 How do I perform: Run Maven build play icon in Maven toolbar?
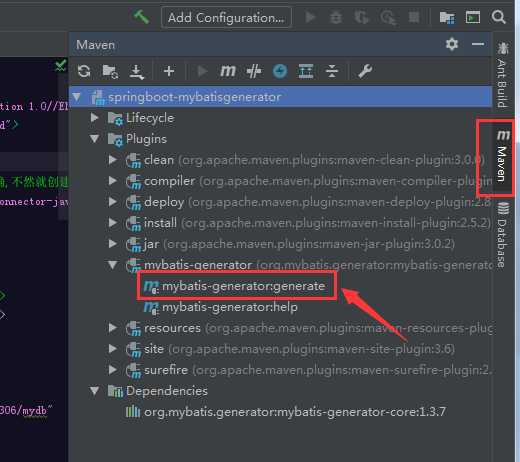(202, 71)
